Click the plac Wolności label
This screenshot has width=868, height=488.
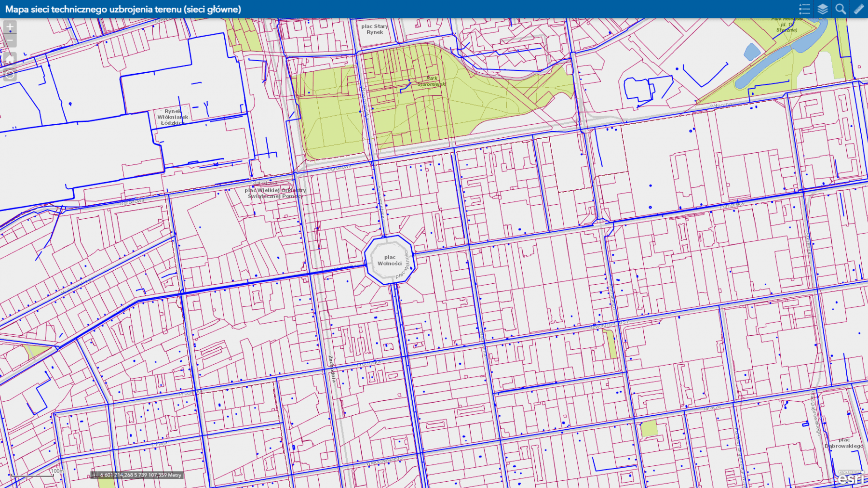[390, 261]
